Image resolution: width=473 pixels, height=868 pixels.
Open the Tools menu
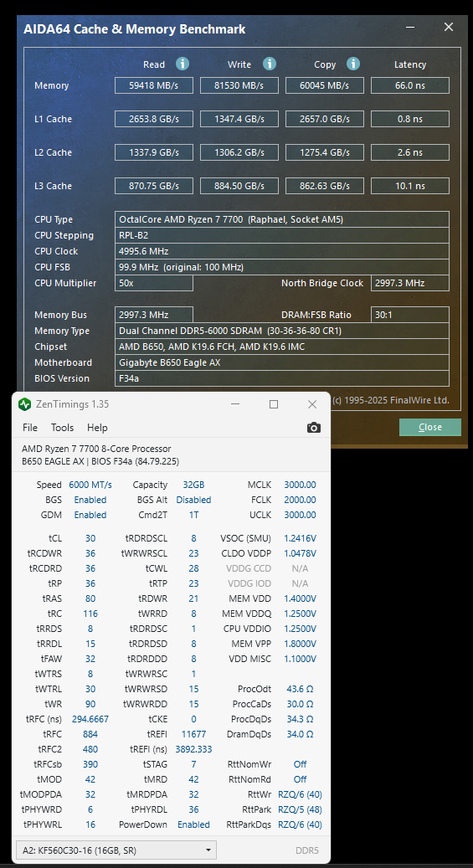(62, 428)
